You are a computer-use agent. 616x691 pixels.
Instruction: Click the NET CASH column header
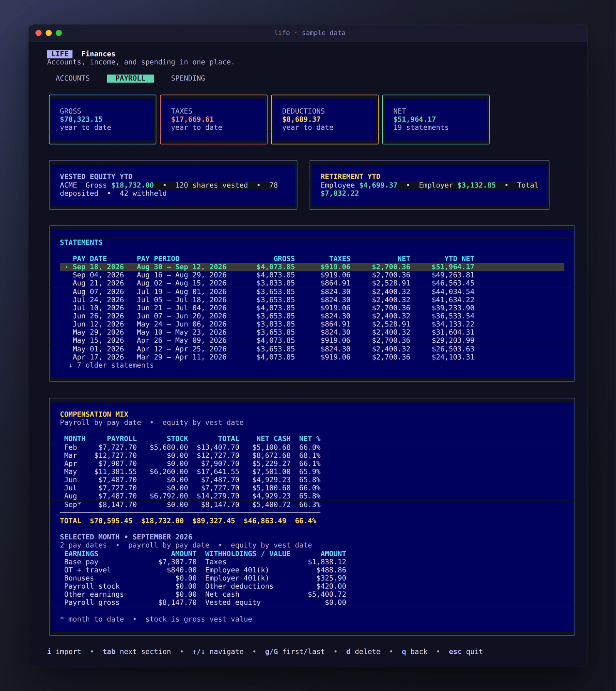pos(273,439)
